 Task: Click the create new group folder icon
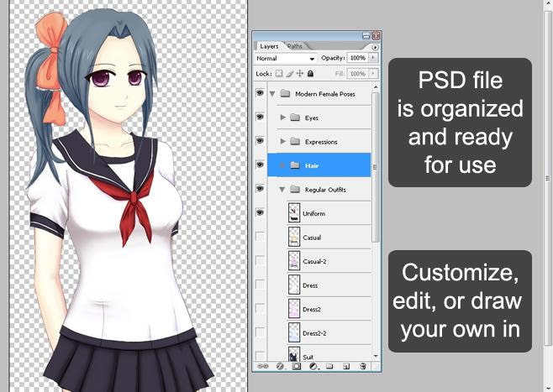point(329,367)
